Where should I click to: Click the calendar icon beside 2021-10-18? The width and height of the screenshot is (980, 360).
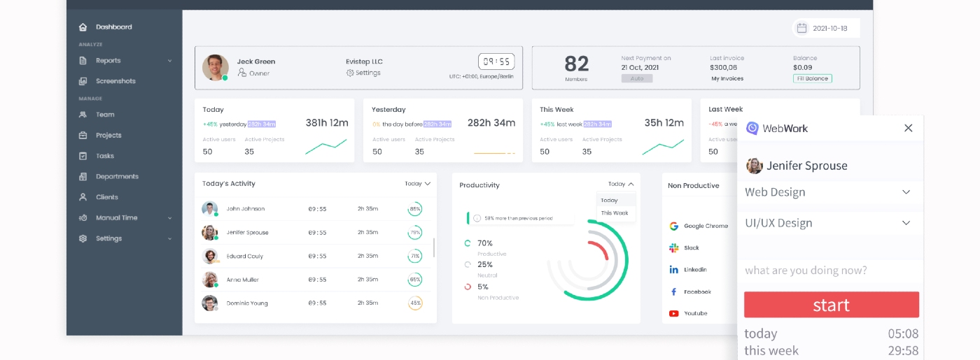pyautogui.click(x=802, y=29)
